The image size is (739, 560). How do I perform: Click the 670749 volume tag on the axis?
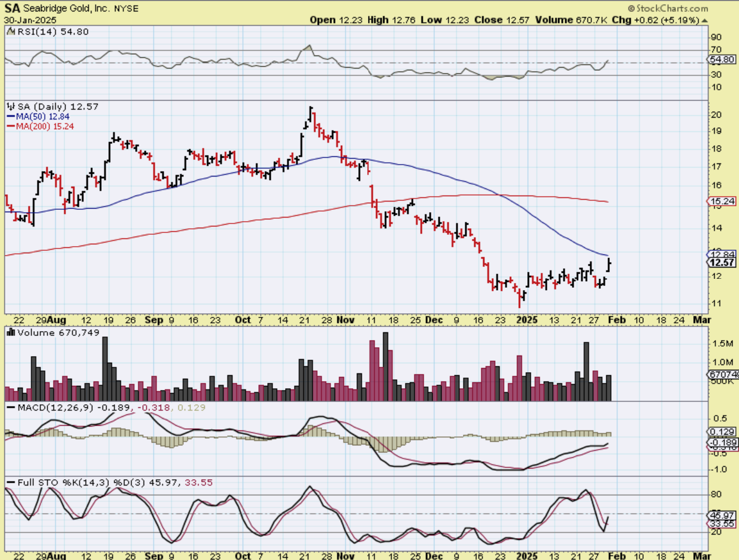pyautogui.click(x=722, y=375)
